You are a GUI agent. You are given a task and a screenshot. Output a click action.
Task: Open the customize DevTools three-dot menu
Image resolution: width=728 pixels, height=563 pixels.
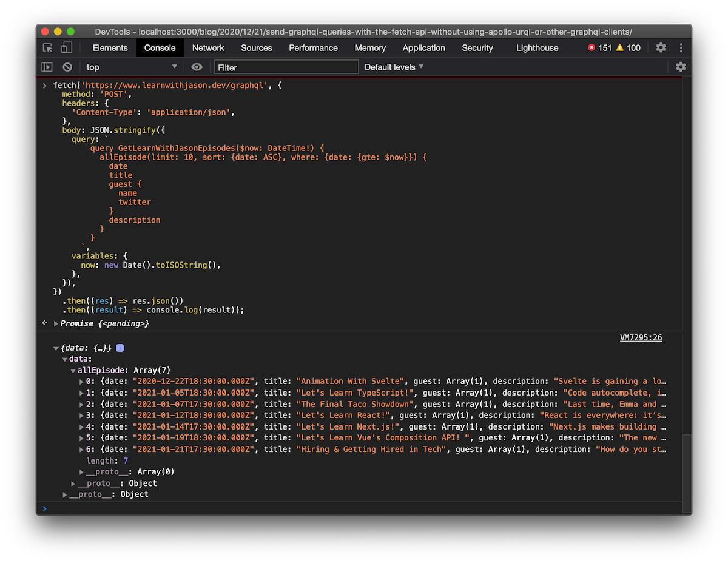[x=681, y=47]
